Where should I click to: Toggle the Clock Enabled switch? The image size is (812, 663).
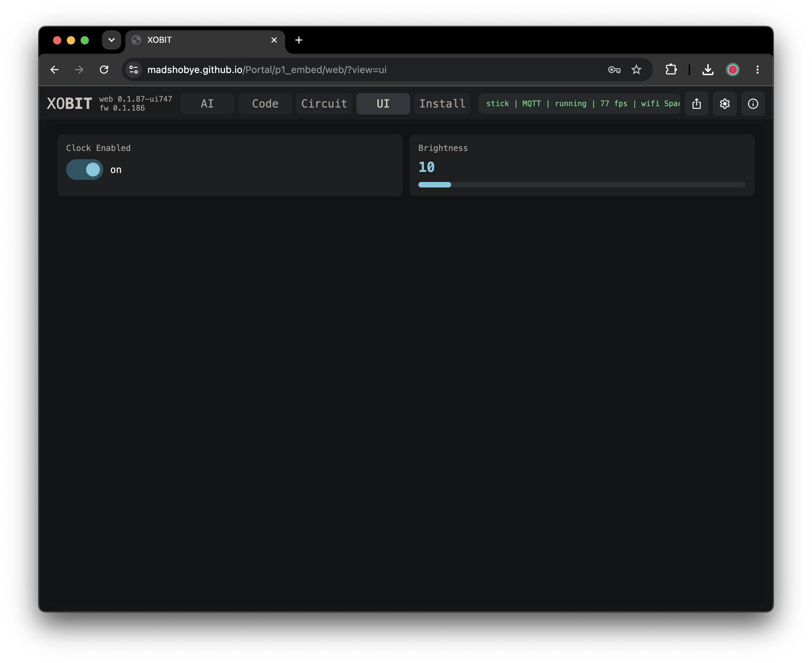[85, 170]
